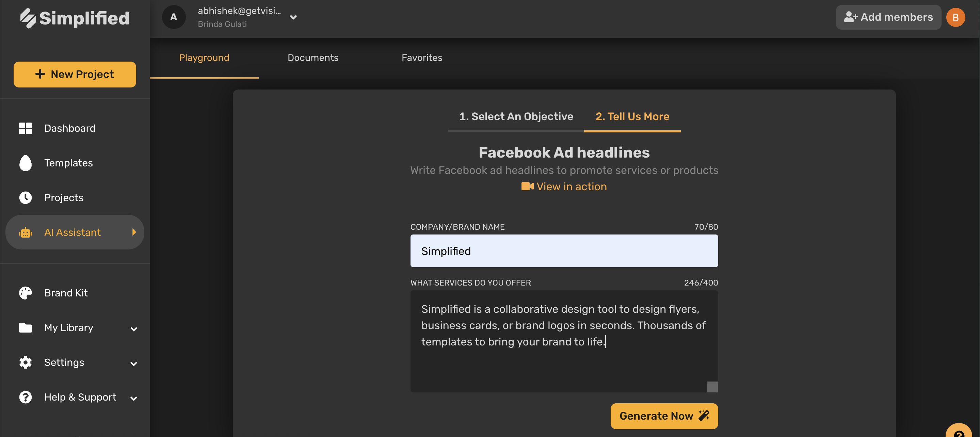Click the services description text area

[564, 342]
